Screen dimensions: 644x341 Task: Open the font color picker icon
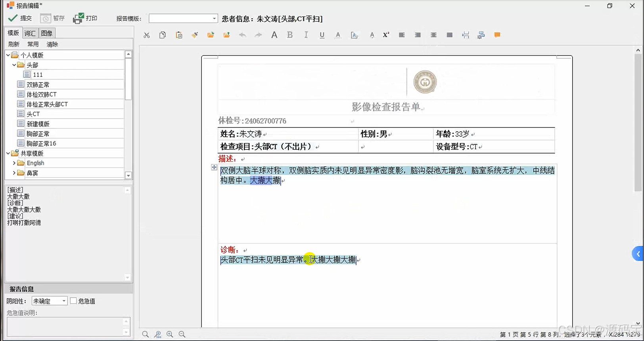click(338, 35)
